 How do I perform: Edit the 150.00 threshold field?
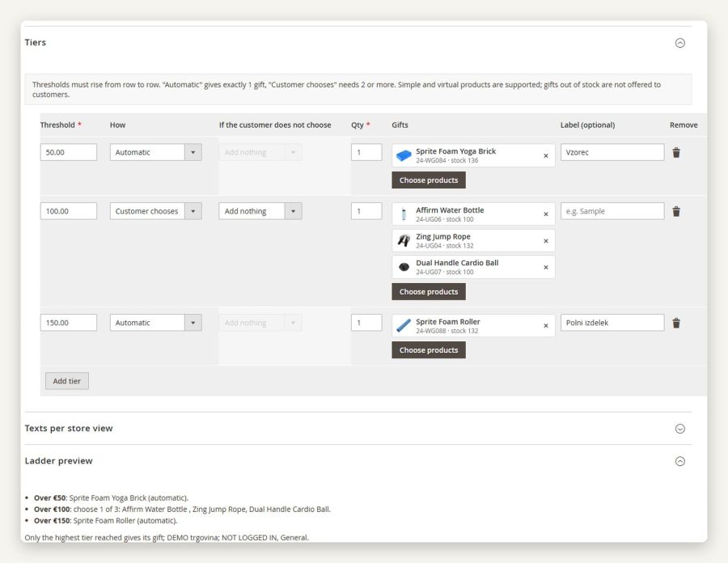pos(69,323)
